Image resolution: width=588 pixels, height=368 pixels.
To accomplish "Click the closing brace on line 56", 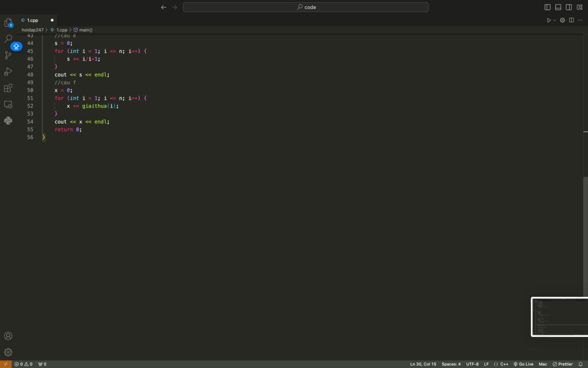I will point(44,137).
